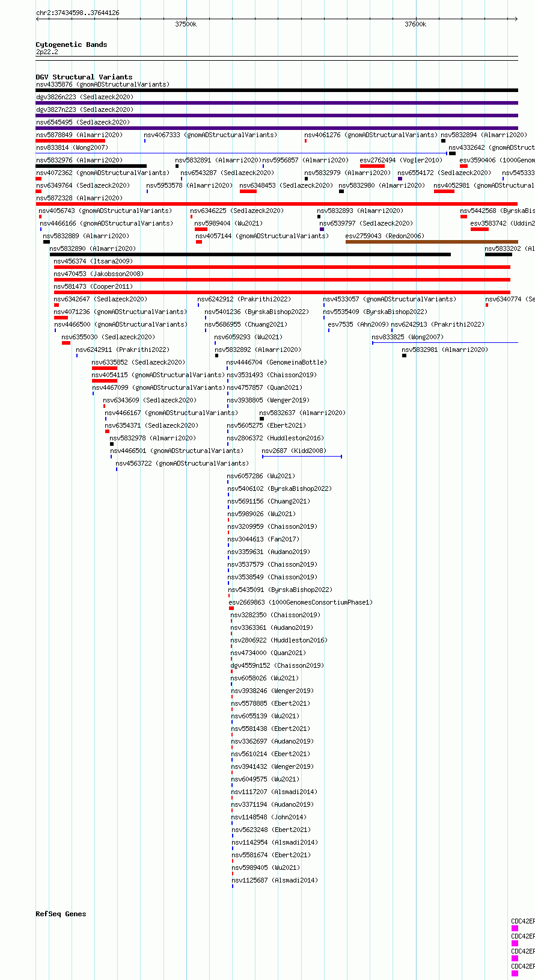Screen dimensions: 535x980
Task: Click the nsv6355030 Sedlazeck2020 red bar
Action: pos(66,343)
